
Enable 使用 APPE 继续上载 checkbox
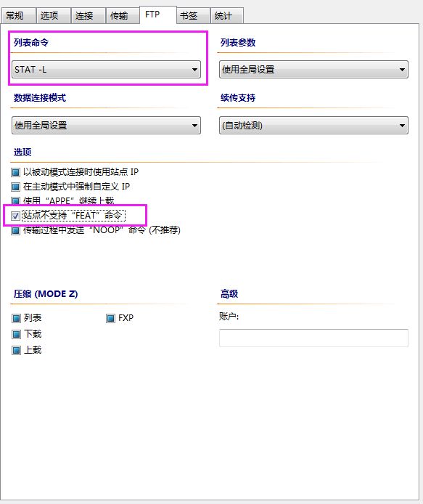coord(15,201)
